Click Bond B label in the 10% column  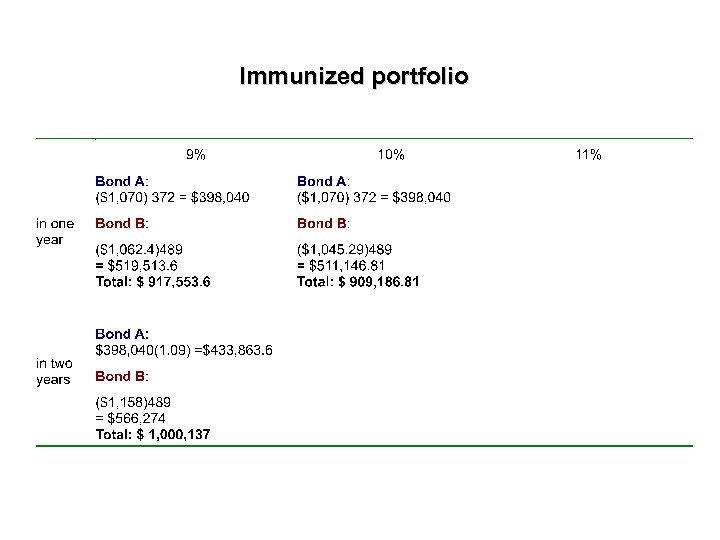(x=323, y=223)
